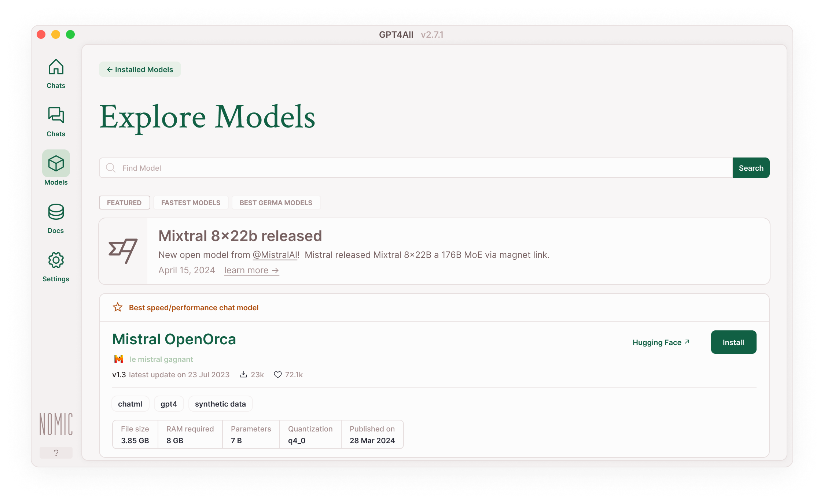
Task: Open the Mistral OpenOrca model title
Action: pyautogui.click(x=174, y=339)
